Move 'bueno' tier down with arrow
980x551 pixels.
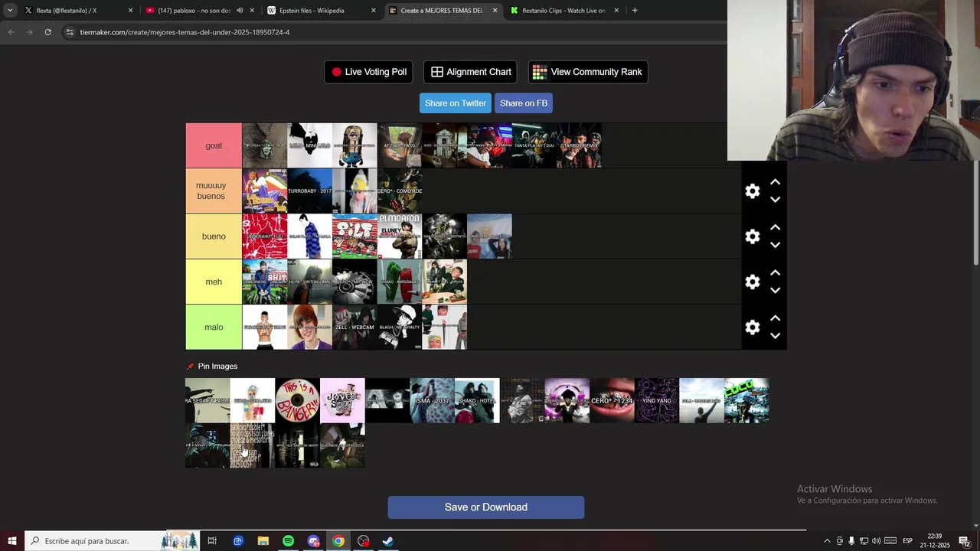[x=775, y=245]
